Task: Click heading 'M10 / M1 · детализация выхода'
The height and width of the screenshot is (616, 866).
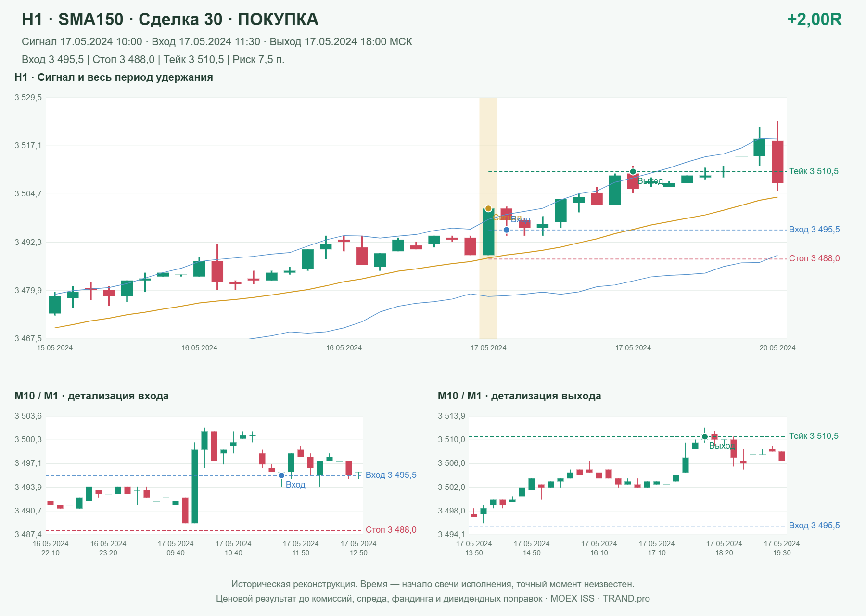Action: pos(520,396)
